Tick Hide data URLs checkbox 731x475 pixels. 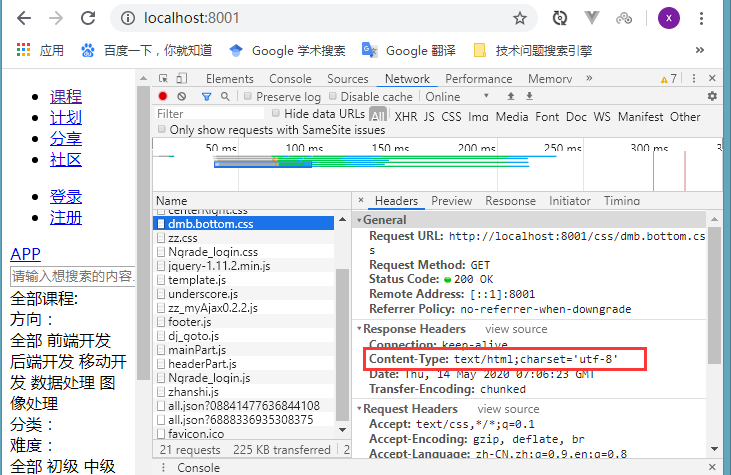point(276,116)
